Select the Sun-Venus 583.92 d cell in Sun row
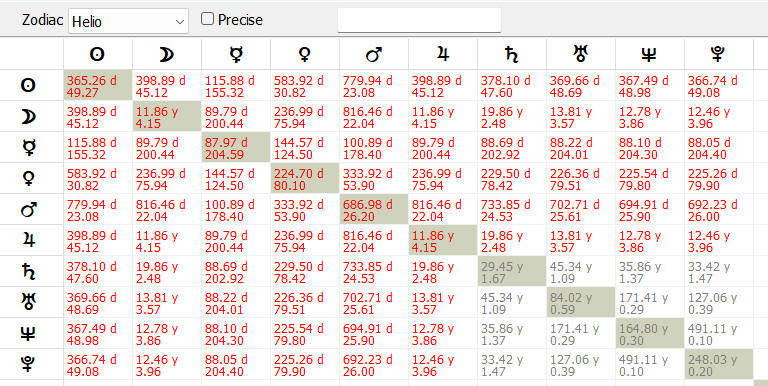Screen dimensions: 768x386 [x=305, y=85]
